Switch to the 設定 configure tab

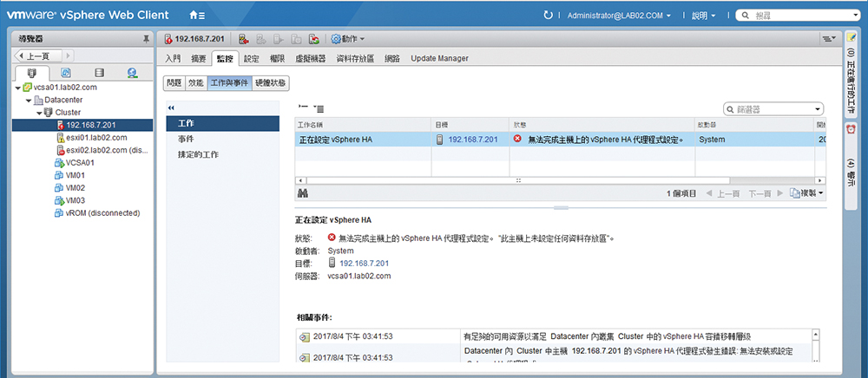252,58
